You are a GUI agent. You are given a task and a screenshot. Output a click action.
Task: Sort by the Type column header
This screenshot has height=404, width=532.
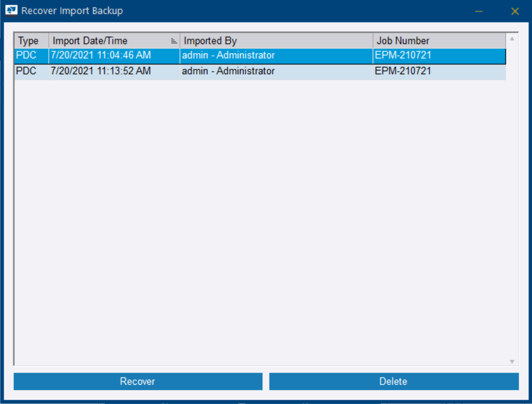[31, 41]
